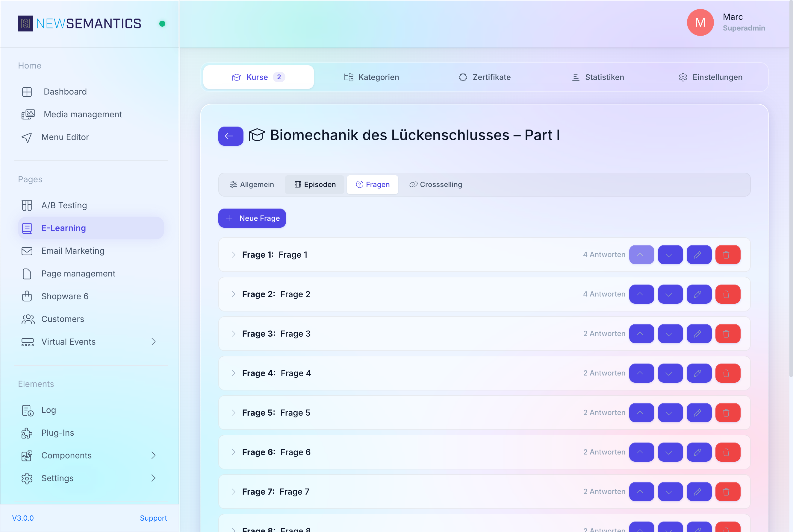Move Frage 5 down with arrow button
Screen dimensions: 793x532
pyautogui.click(x=670, y=413)
